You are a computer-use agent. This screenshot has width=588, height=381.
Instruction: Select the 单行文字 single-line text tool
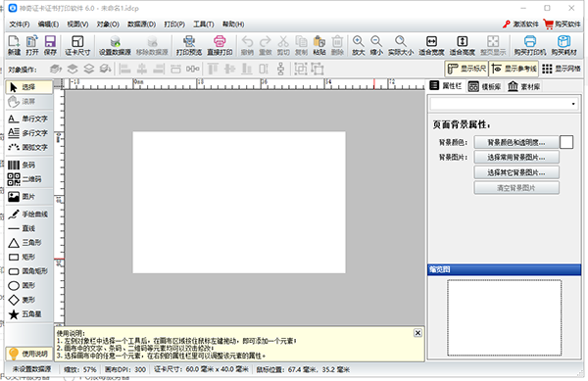29,119
